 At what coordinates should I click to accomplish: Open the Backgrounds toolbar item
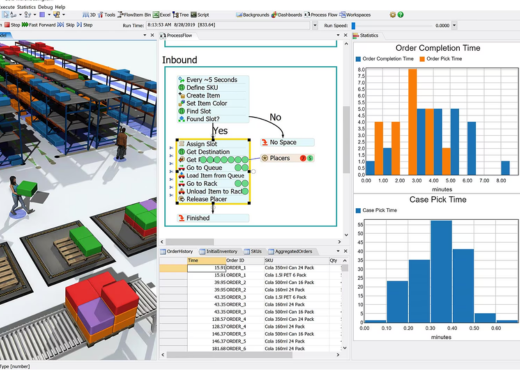tap(253, 15)
